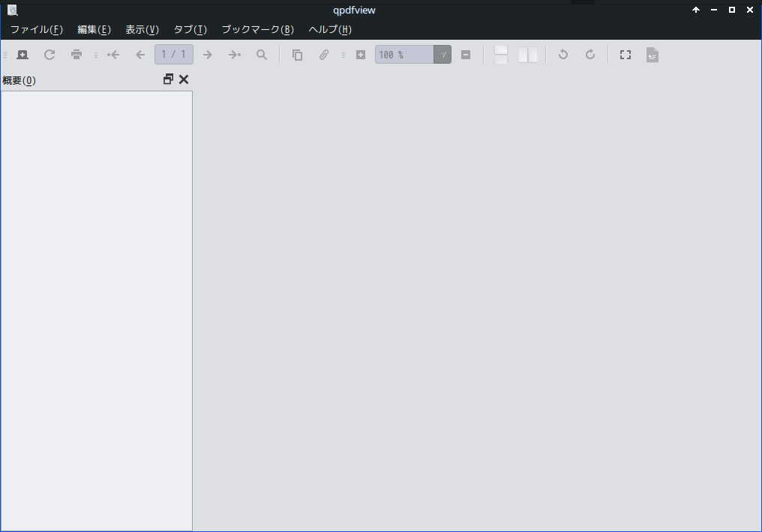Click the page number input field
Screen dimensions: 762x532
pos(174,55)
